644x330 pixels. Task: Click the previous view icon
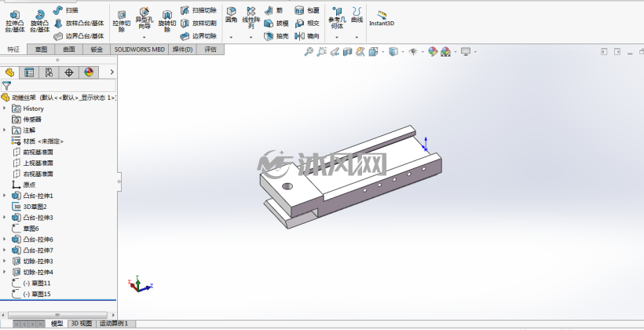point(335,52)
